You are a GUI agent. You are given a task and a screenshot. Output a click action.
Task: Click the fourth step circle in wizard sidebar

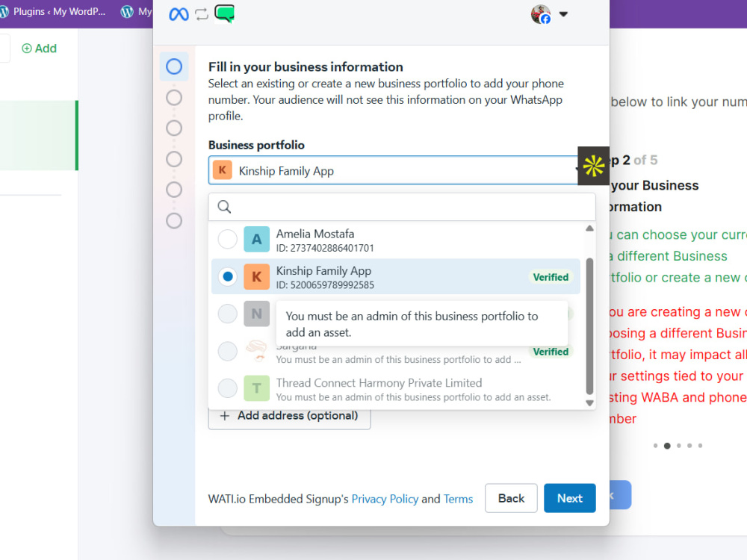tap(174, 159)
